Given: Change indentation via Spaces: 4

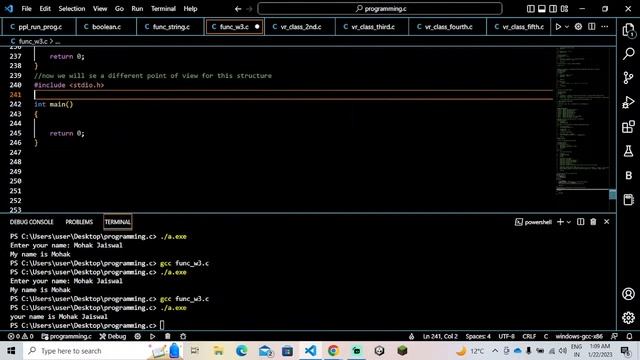Looking at the screenshot, I should click(x=478, y=337).
